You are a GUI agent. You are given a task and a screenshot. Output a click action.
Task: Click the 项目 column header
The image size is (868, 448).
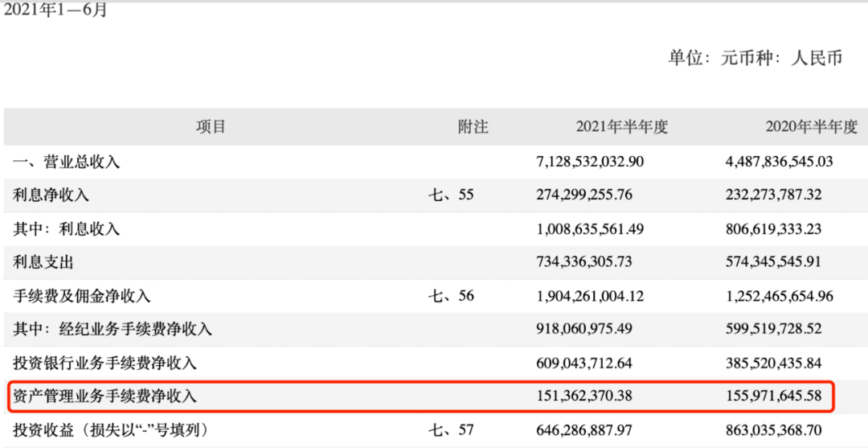pos(211,127)
